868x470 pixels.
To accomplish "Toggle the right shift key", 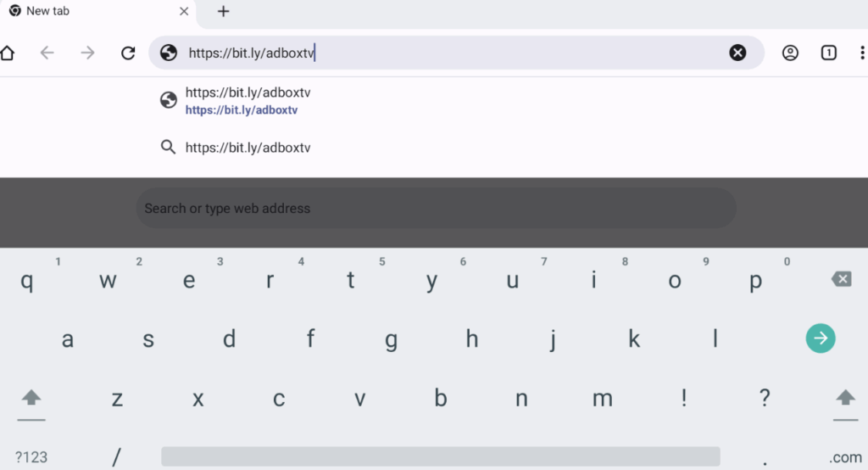I will pyautogui.click(x=845, y=398).
